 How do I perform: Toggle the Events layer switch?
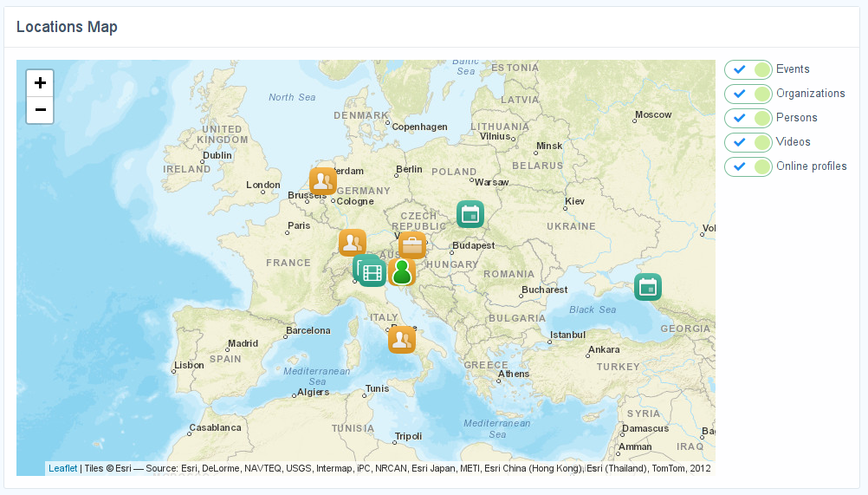pos(748,69)
